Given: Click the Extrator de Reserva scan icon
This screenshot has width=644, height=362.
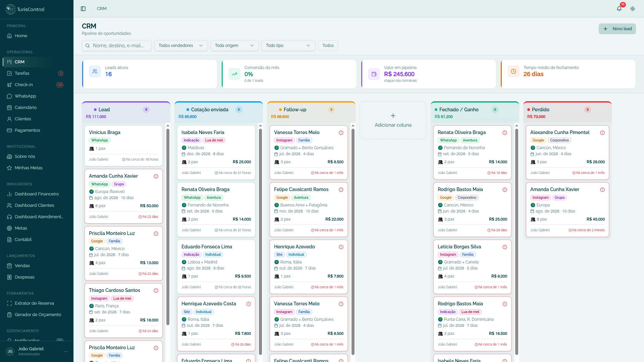Looking at the screenshot, I should tap(9, 303).
